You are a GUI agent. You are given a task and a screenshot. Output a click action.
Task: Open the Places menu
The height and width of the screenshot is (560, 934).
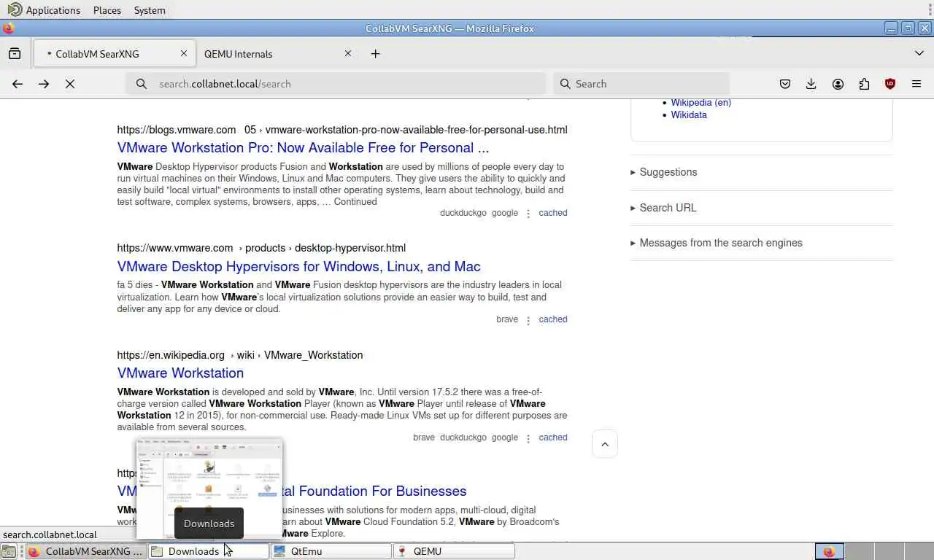[x=107, y=10]
